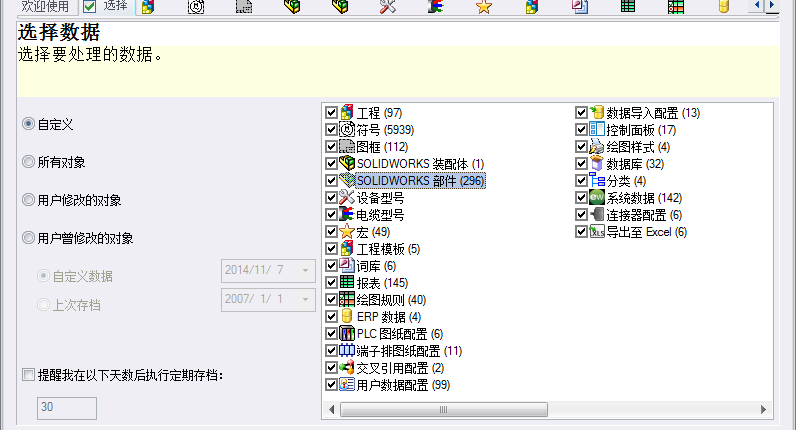Switch to the 选择 tab
Viewport: 796px width, 430px height.
tap(106, 6)
